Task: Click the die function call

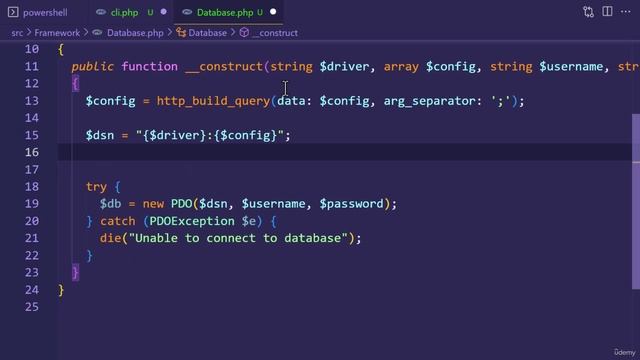Action: pos(110,238)
